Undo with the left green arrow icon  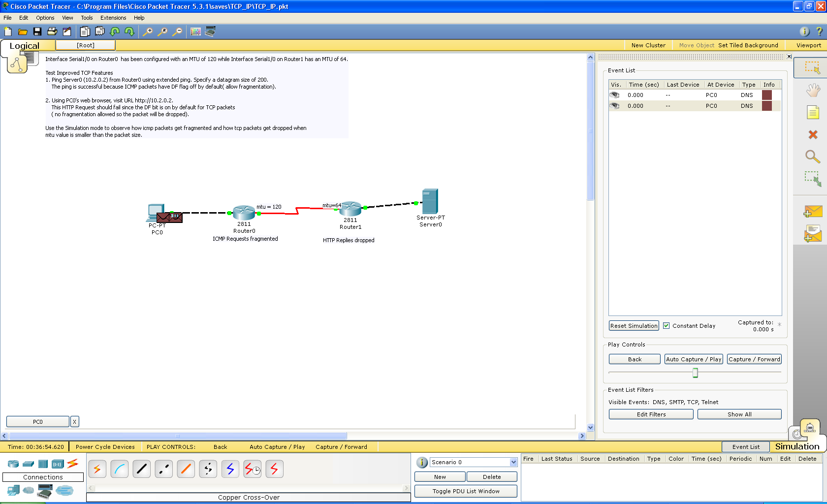[x=115, y=31]
